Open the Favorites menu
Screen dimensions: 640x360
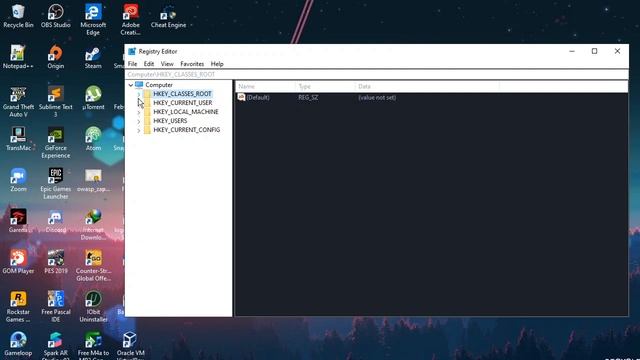pos(192,64)
